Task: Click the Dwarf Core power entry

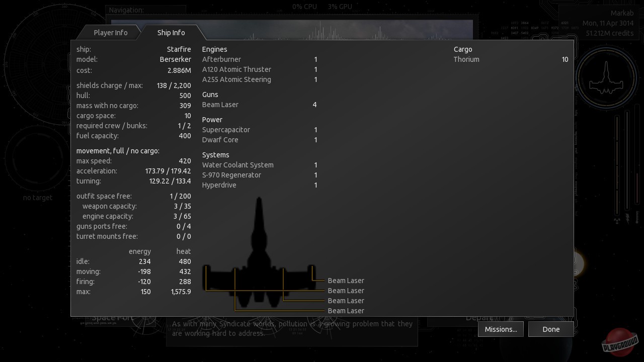Action: tap(220, 140)
